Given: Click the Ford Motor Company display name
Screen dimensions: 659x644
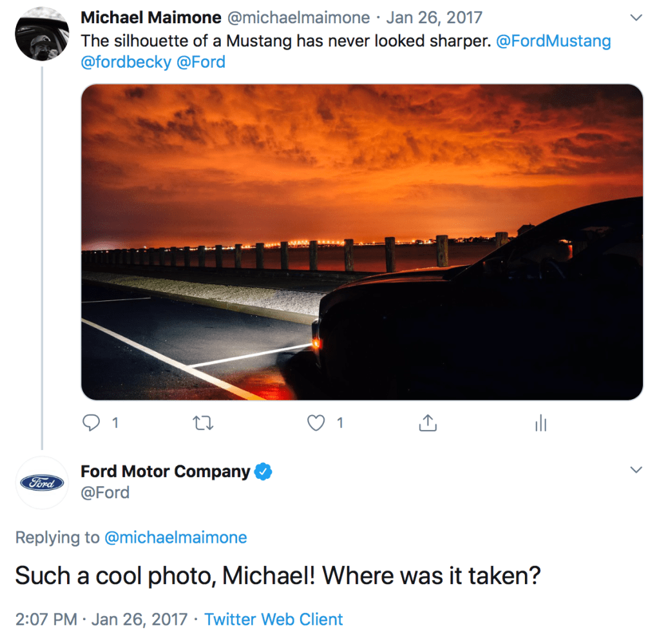Looking at the screenshot, I should point(165,471).
